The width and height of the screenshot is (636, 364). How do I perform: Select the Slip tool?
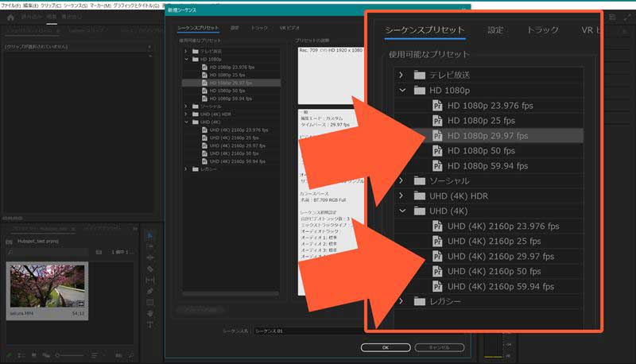pyautogui.click(x=149, y=280)
